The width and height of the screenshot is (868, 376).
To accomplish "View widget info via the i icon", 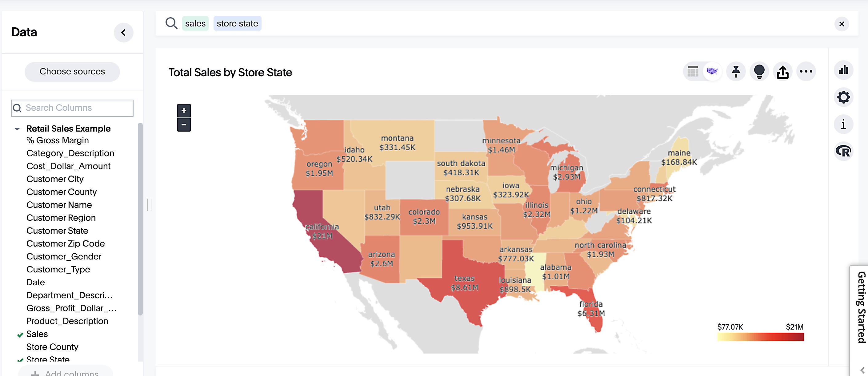I will [843, 124].
